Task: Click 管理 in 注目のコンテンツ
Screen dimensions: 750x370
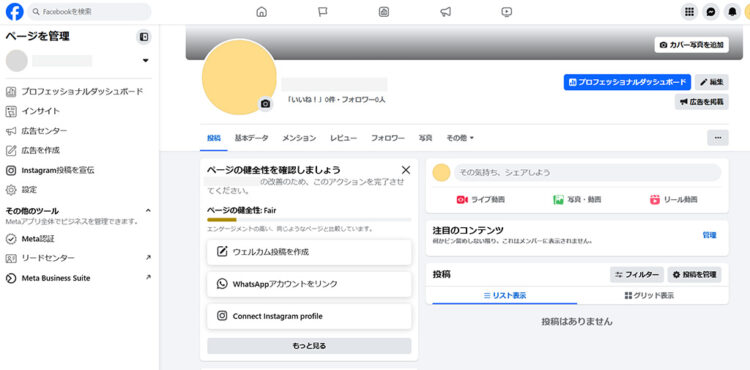Action: click(x=709, y=235)
